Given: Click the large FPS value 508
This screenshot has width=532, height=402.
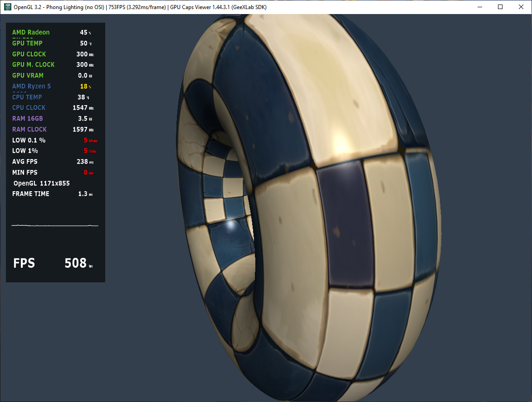Looking at the screenshot, I should pyautogui.click(x=76, y=263).
